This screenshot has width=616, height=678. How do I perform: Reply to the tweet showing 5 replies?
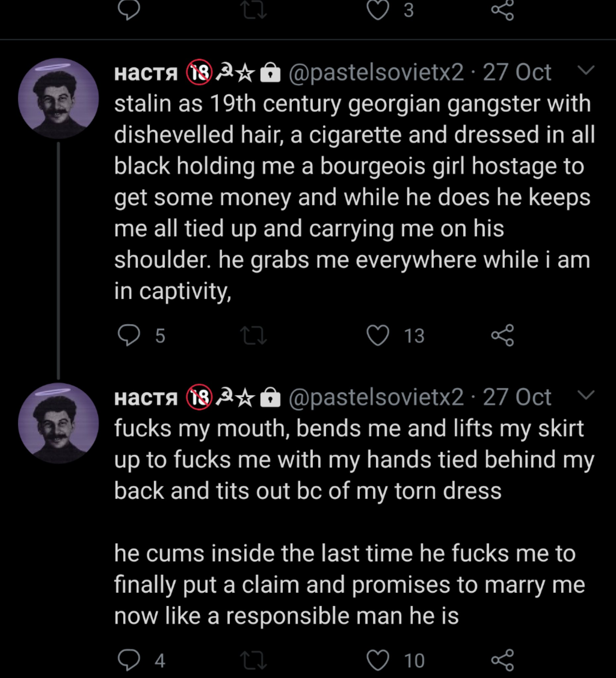point(129,335)
